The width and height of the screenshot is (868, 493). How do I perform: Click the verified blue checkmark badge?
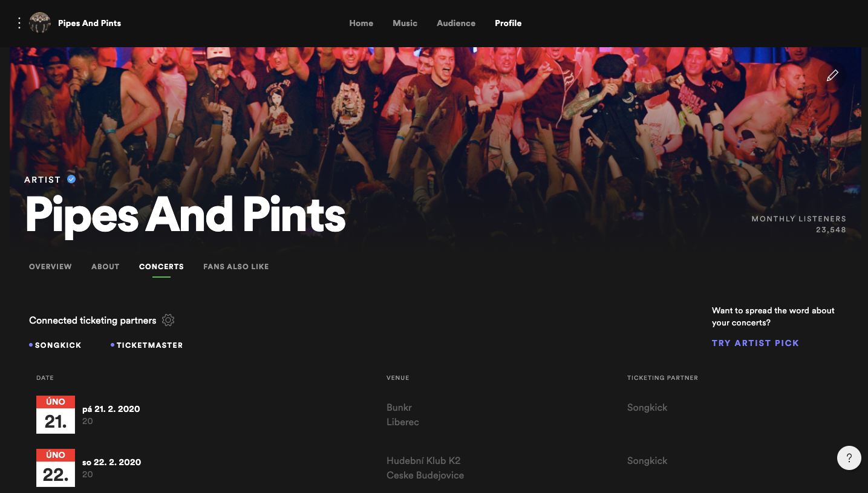tap(71, 179)
